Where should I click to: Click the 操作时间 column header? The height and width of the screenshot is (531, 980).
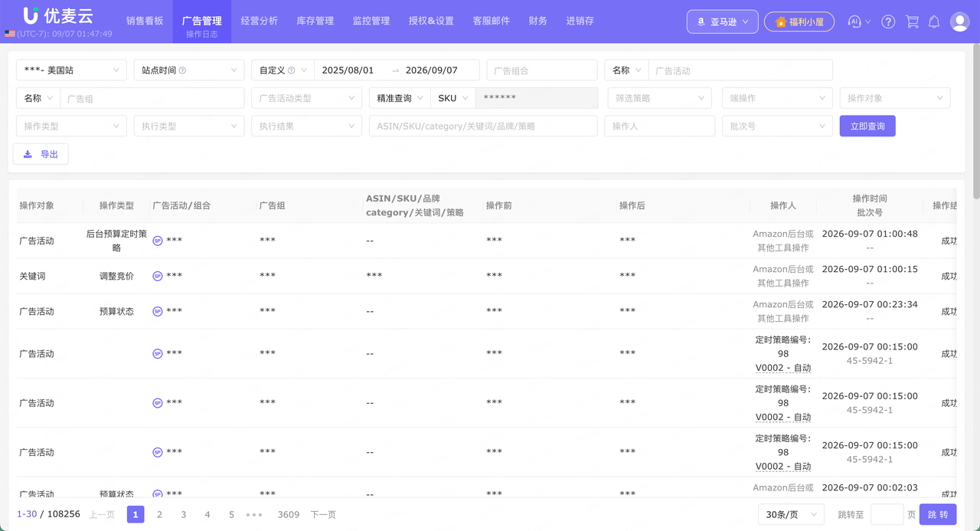[x=870, y=198]
